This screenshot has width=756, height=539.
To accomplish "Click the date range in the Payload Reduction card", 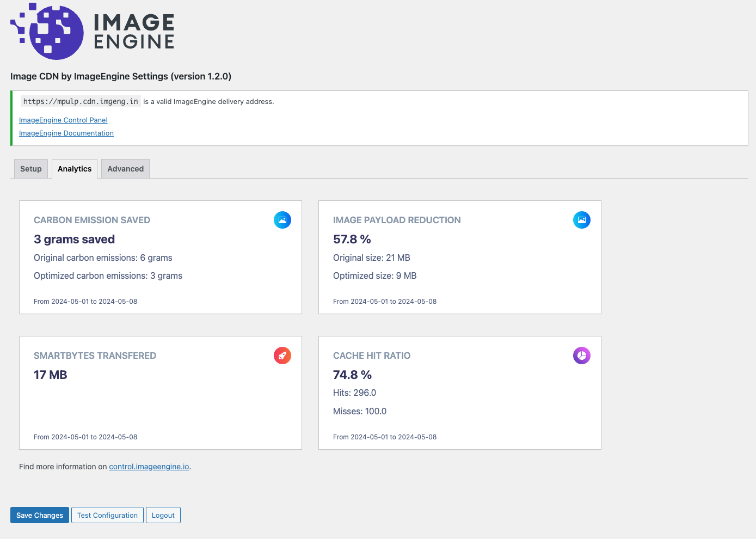I will 385,301.
